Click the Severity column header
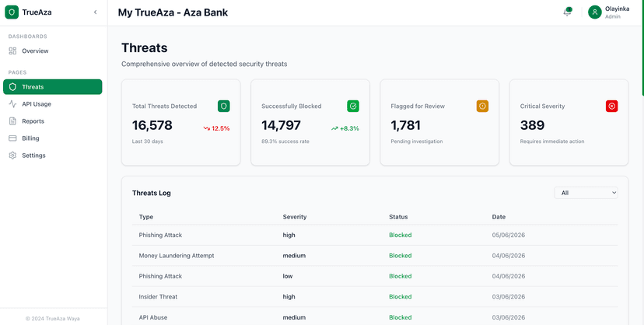Image resolution: width=644 pixels, height=325 pixels. click(295, 217)
